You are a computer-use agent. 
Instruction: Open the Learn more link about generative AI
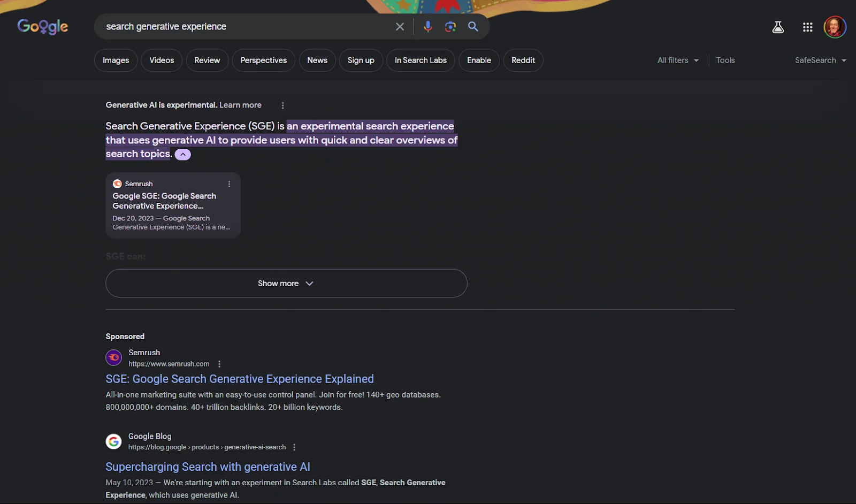tap(240, 105)
